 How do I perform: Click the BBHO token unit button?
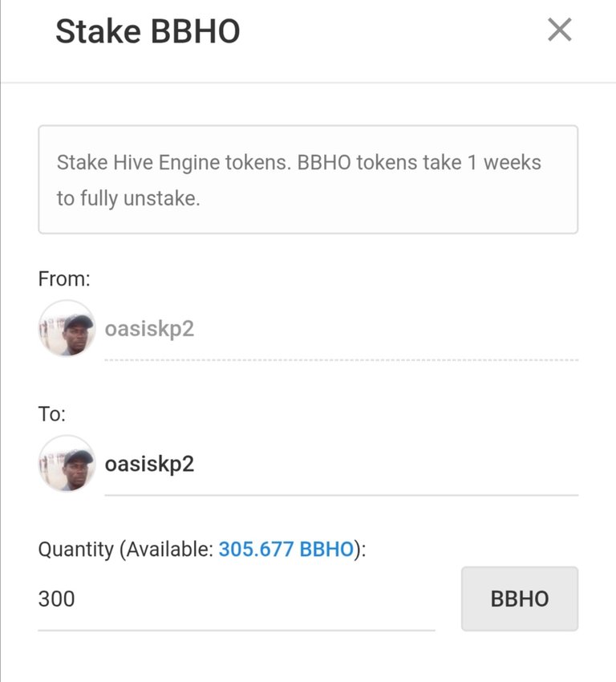pyautogui.click(x=520, y=599)
